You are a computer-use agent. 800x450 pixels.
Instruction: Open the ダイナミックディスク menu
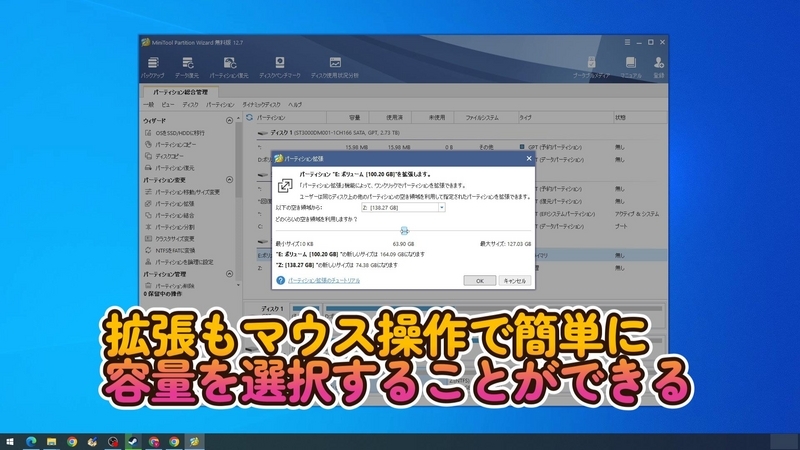coord(261,105)
